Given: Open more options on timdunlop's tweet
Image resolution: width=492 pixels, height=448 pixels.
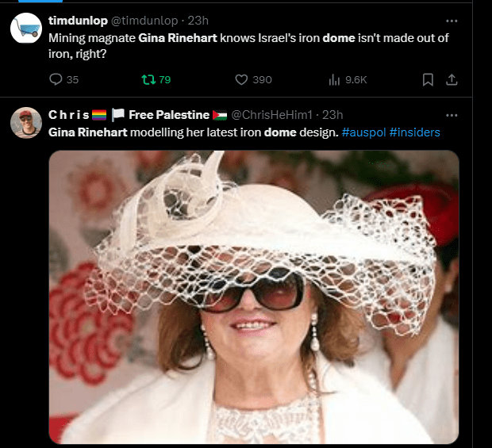Looking at the screenshot, I should tap(452, 21).
